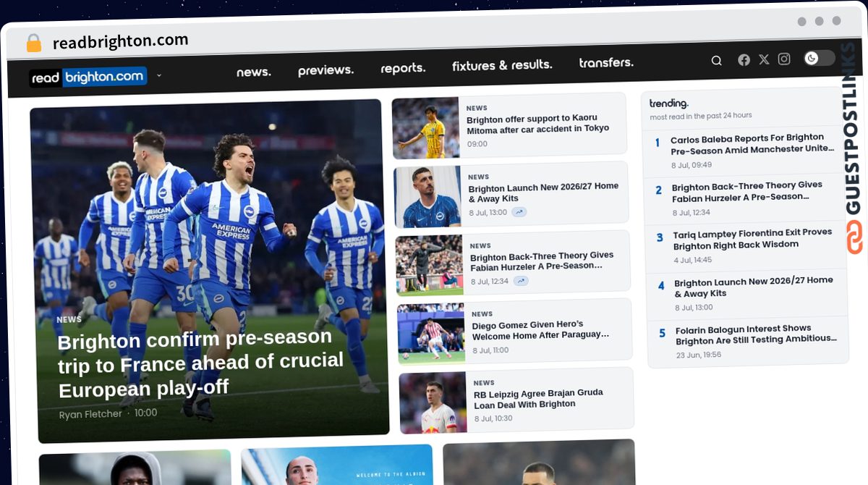
Task: Click the Hurzeler article thumbnail
Action: 430,266
